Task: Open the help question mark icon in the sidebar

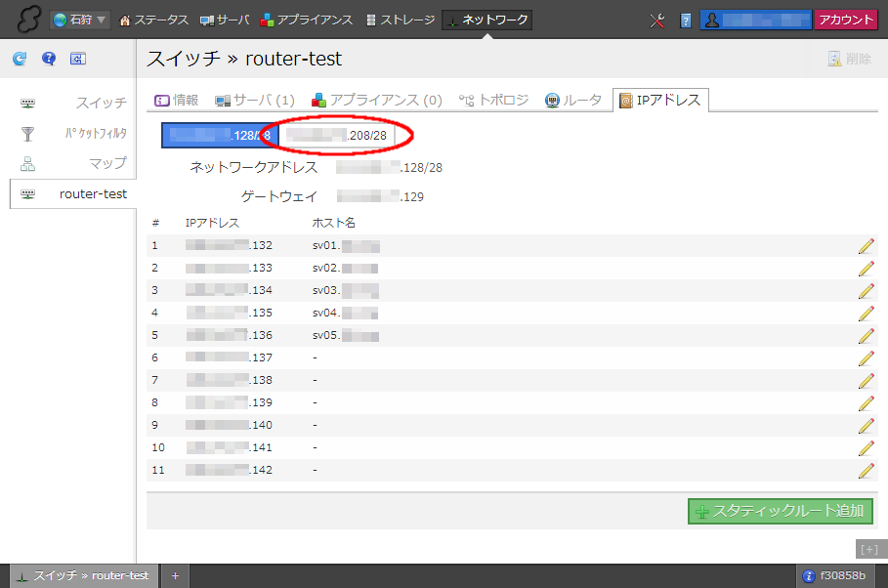Action: pyautogui.click(x=49, y=60)
